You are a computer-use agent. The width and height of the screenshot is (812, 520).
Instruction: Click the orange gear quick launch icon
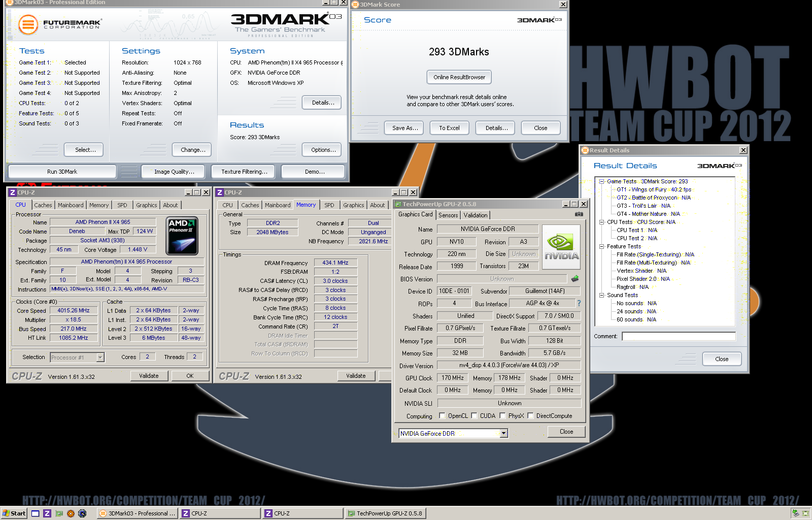tap(71, 513)
